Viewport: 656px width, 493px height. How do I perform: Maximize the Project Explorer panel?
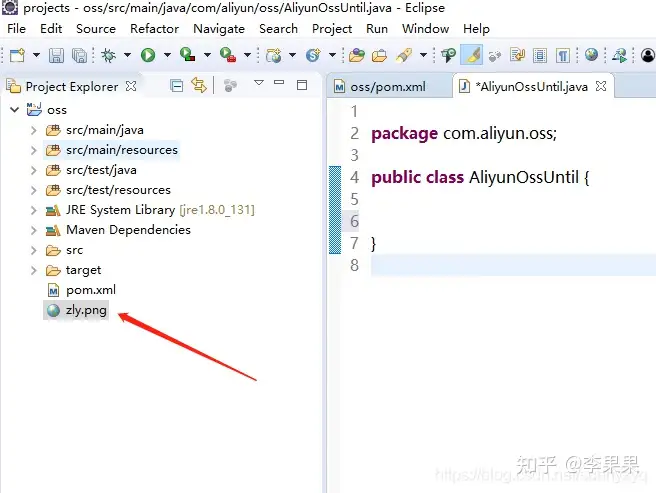tap(302, 85)
